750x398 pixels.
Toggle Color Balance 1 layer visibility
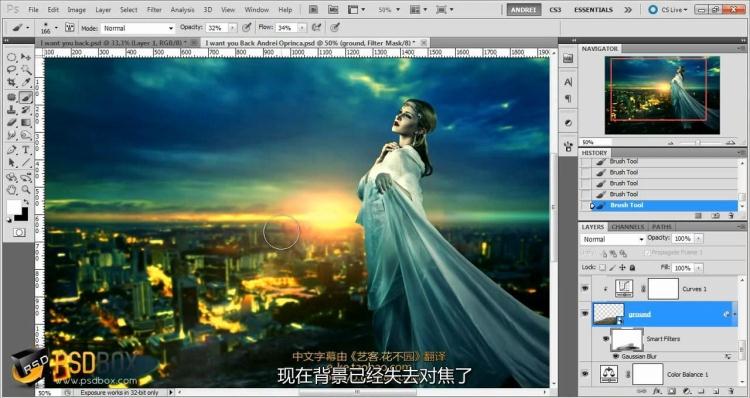(x=585, y=374)
